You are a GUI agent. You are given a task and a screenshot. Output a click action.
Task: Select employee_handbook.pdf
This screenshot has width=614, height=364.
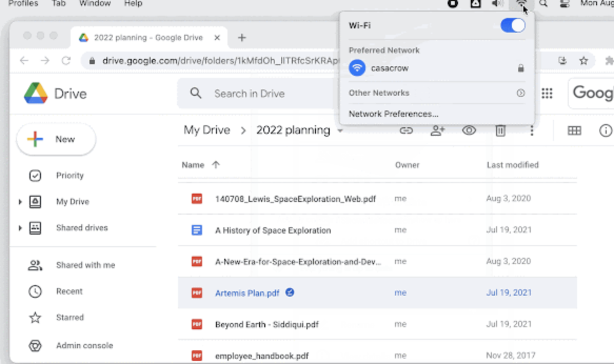(x=378, y=352)
